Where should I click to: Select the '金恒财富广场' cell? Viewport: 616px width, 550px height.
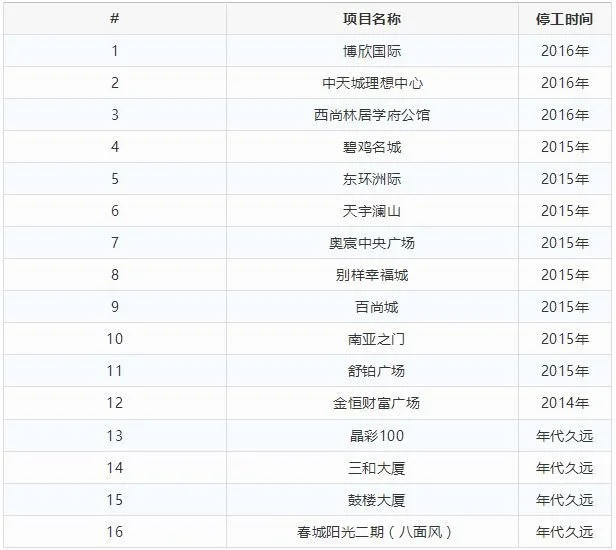click(372, 403)
